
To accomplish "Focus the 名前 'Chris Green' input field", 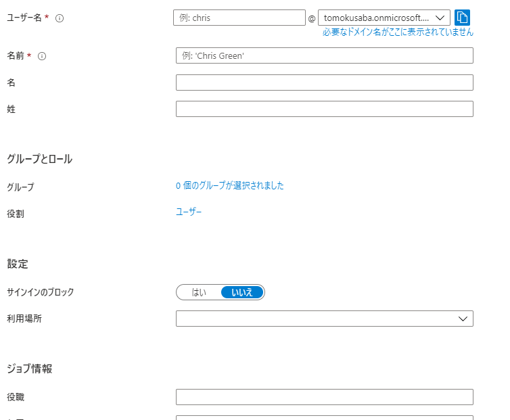I will point(324,55).
